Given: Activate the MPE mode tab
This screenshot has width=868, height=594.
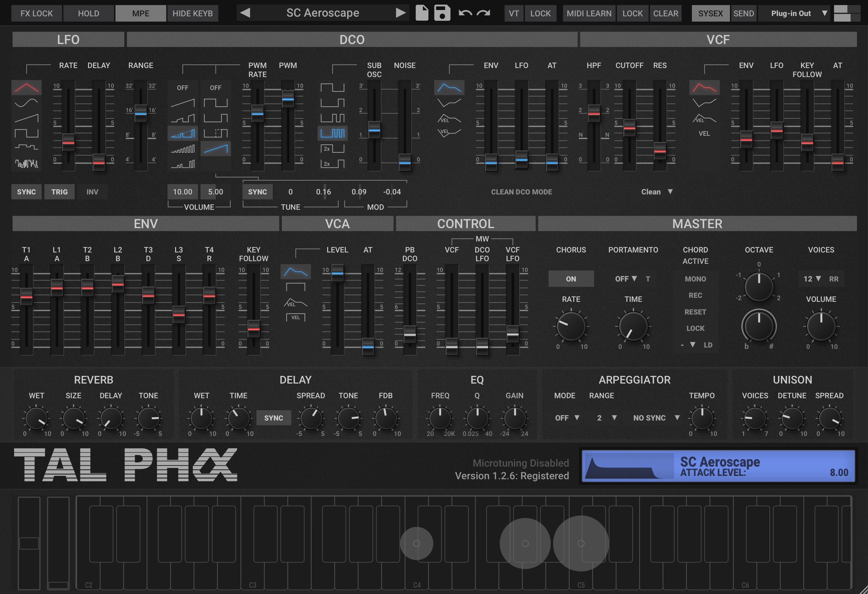Looking at the screenshot, I should 140,13.
